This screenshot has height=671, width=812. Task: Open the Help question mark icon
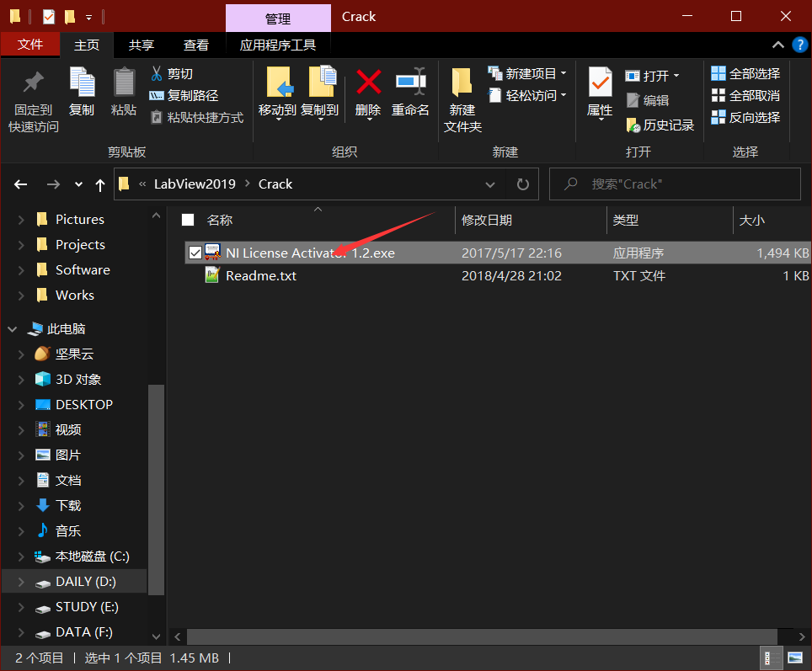click(799, 45)
